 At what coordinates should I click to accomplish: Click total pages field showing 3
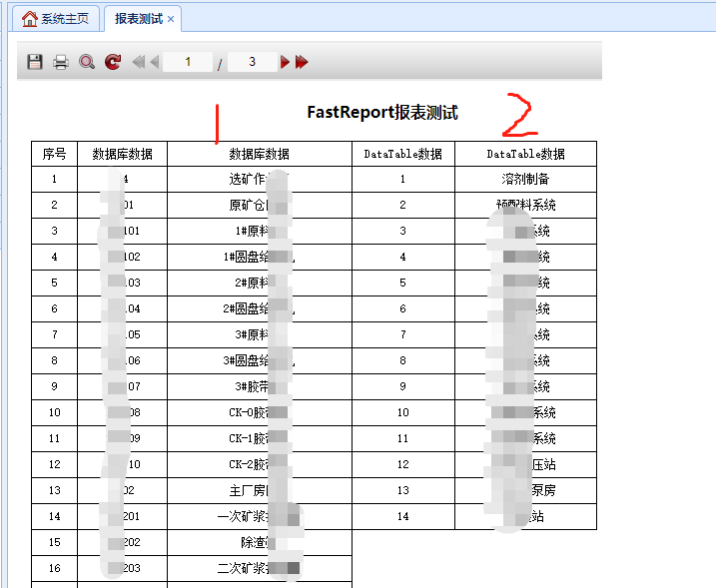(252, 62)
